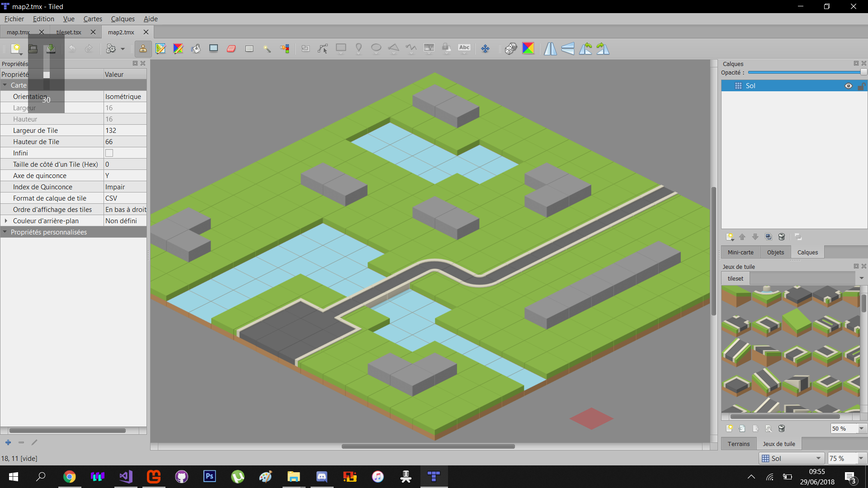Select the Stamp Brush tool

click(143, 48)
